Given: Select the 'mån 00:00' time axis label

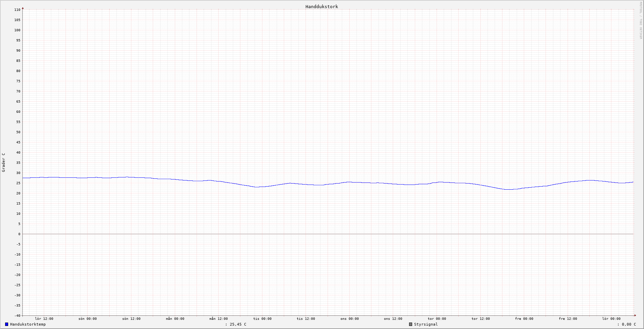Looking at the screenshot, I should click(x=175, y=319).
